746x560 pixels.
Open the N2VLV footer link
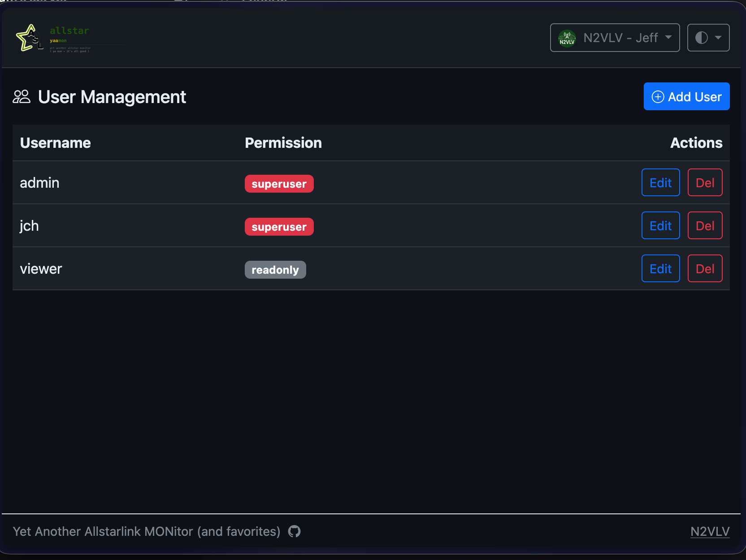[x=710, y=531]
